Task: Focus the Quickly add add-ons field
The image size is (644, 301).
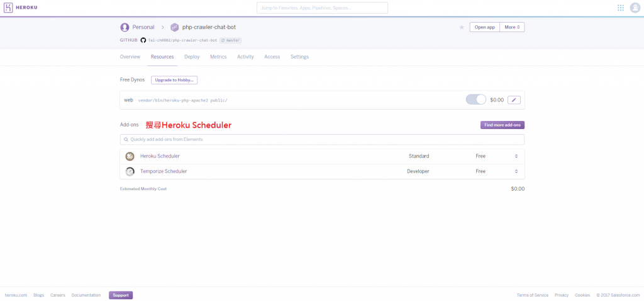Action: [x=323, y=139]
